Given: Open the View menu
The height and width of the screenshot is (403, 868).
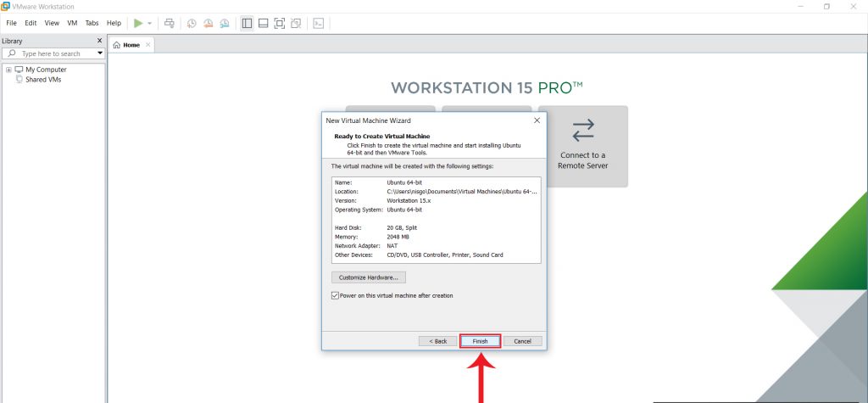Looking at the screenshot, I should [52, 23].
